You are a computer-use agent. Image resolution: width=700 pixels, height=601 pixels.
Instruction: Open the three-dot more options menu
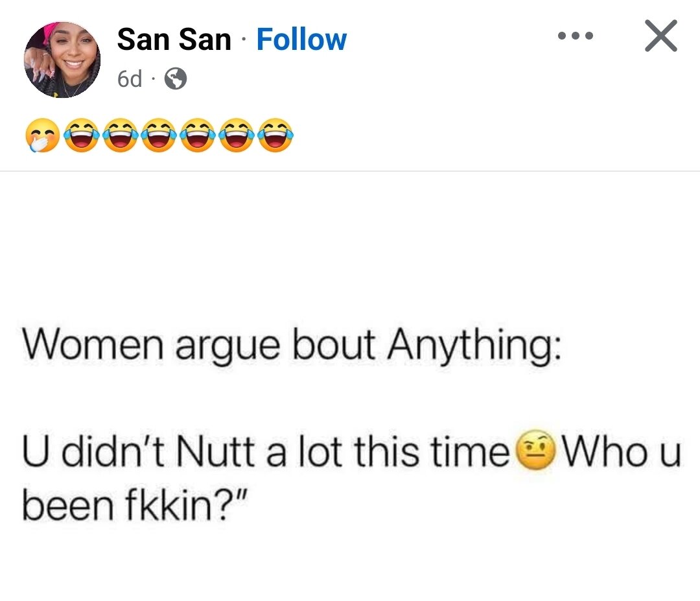576,36
